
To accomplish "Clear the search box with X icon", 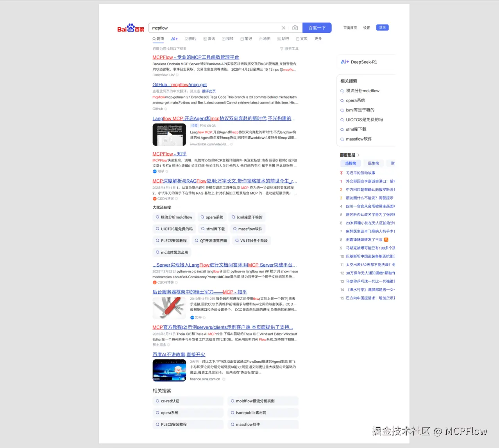I will 284,28.
